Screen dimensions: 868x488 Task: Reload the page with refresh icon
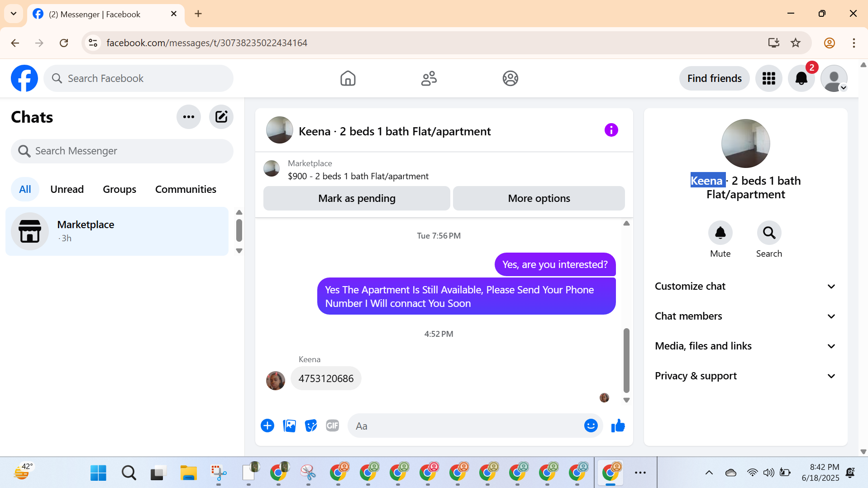[x=64, y=43]
